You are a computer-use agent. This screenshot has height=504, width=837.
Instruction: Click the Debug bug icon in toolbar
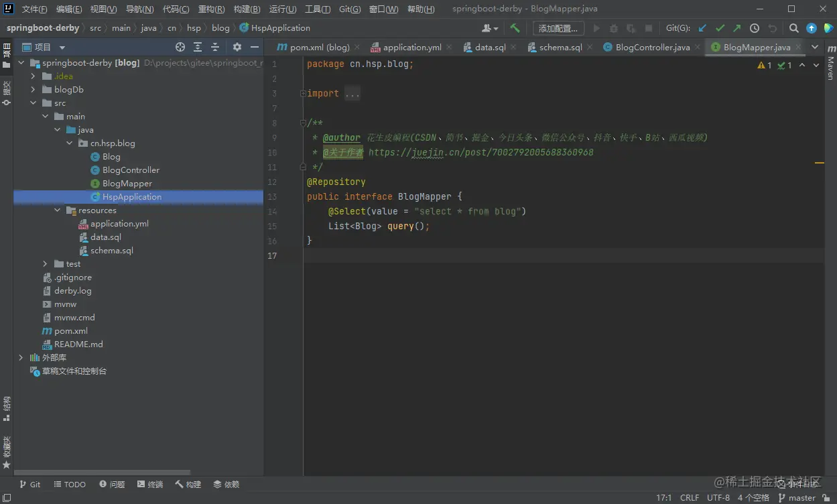(614, 28)
